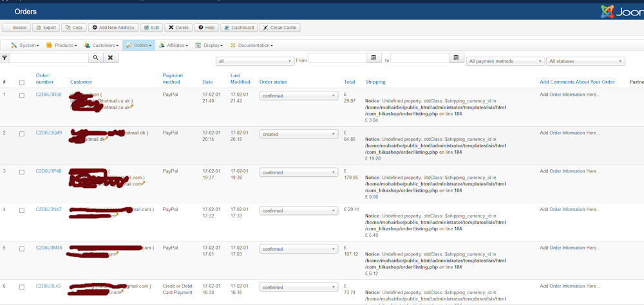
Task: Change order C2D6U3Q49 status from created
Action: pos(299,134)
